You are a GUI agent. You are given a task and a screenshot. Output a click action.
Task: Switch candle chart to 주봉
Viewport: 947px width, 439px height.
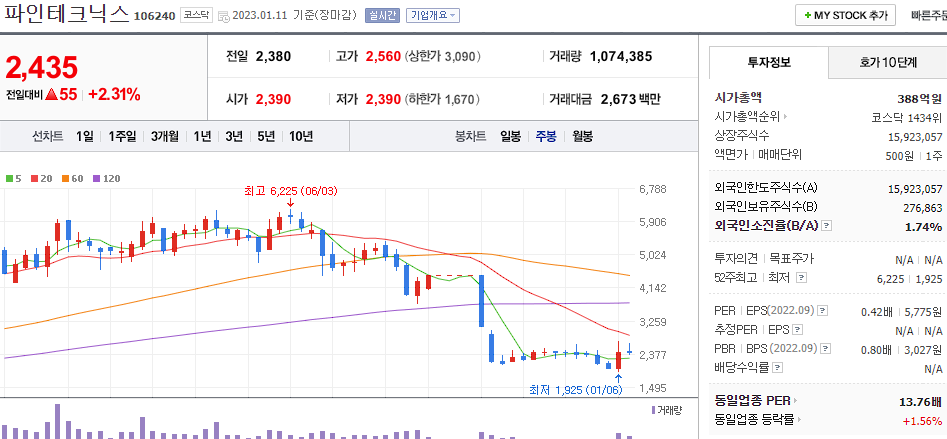click(x=546, y=136)
